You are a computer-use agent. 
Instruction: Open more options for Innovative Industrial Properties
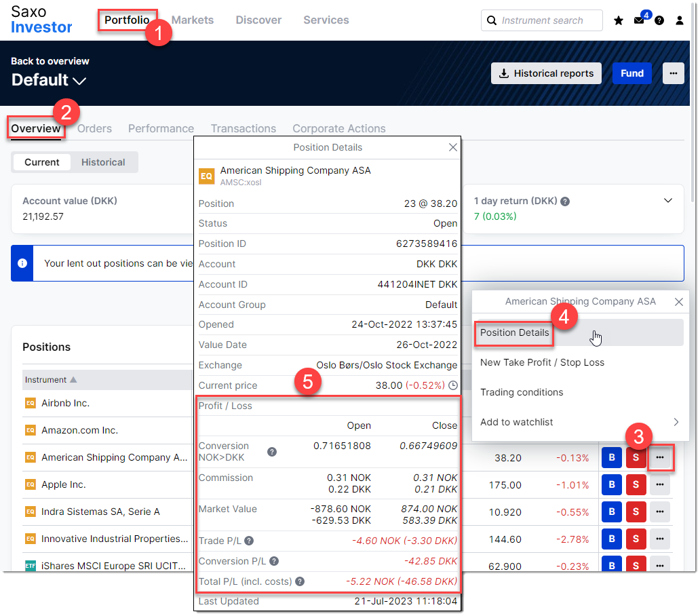(660, 539)
